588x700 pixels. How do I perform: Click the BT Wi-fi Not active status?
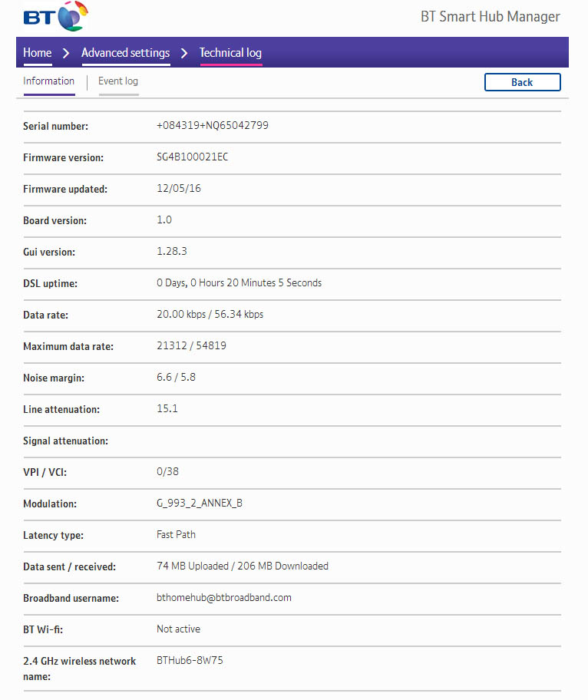(178, 629)
